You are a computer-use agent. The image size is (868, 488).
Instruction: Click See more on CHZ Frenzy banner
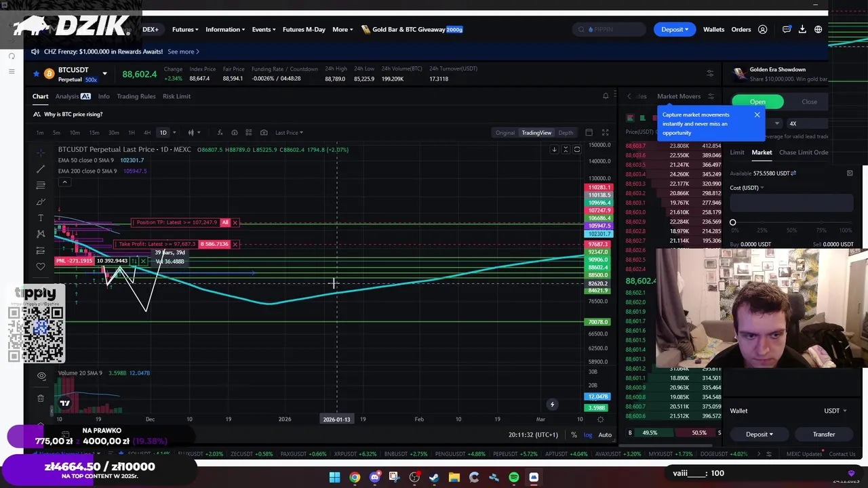183,52
